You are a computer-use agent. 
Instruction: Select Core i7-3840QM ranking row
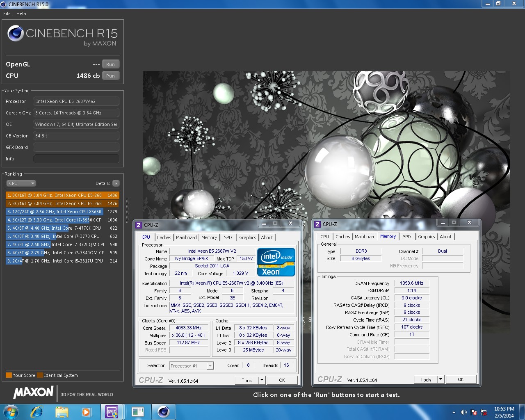[x=62, y=253]
